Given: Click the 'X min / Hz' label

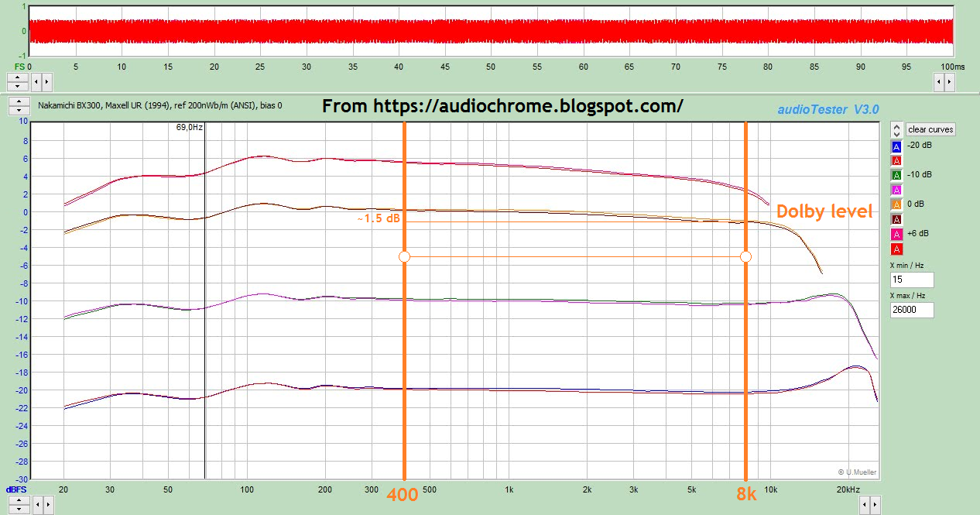Looking at the screenshot, I should [908, 266].
